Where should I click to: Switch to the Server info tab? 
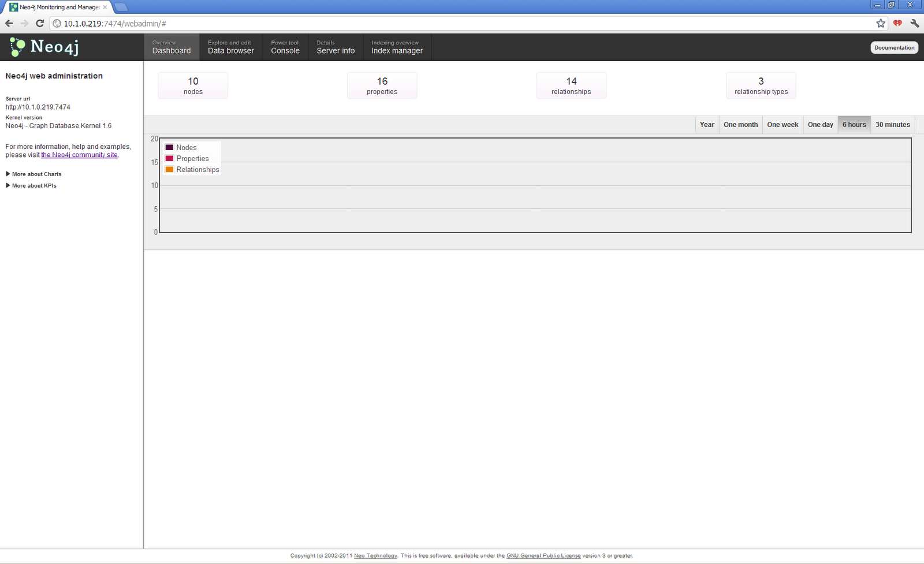click(x=336, y=47)
